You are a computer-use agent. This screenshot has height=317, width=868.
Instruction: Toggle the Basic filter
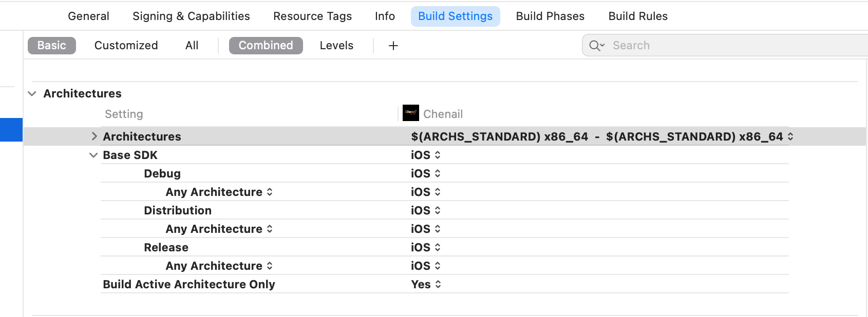pos(52,45)
